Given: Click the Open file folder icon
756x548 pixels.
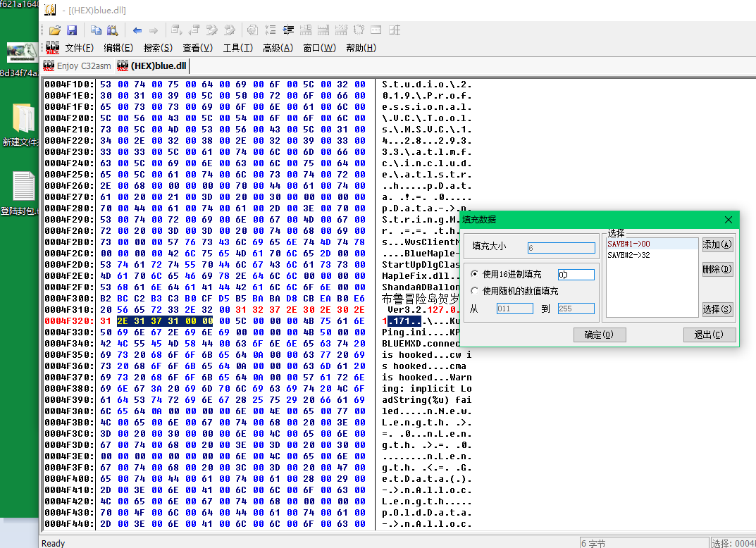Looking at the screenshot, I should coord(54,30).
